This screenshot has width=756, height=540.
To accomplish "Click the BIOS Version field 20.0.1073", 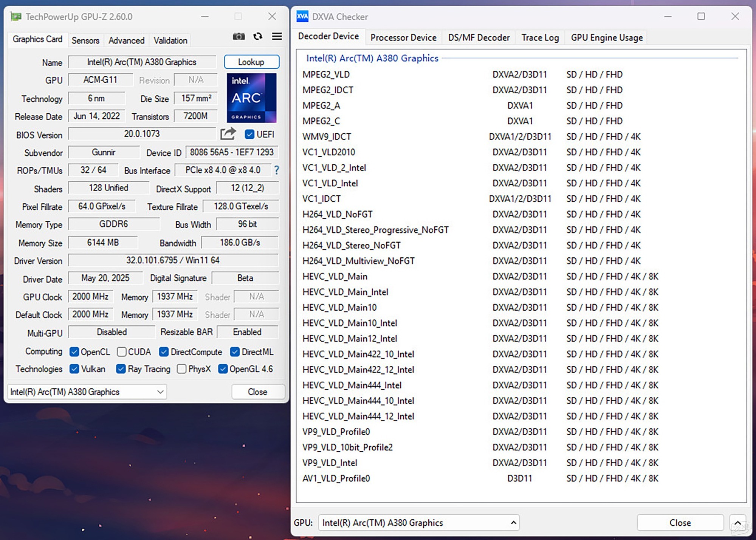I will [142, 134].
